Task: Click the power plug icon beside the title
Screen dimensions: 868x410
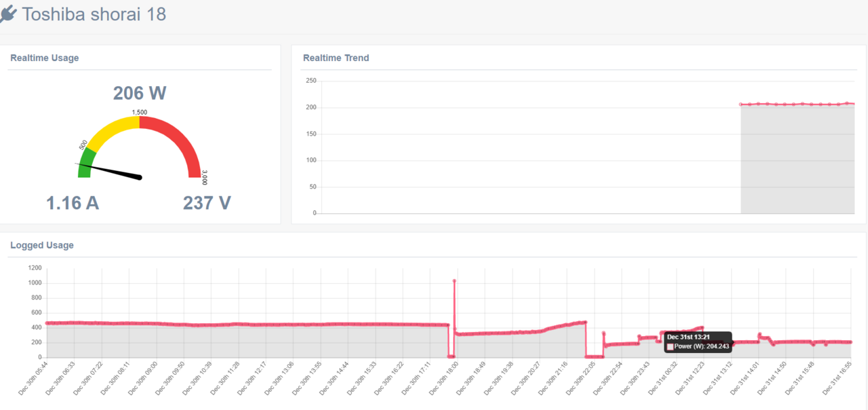Action: click(7, 14)
